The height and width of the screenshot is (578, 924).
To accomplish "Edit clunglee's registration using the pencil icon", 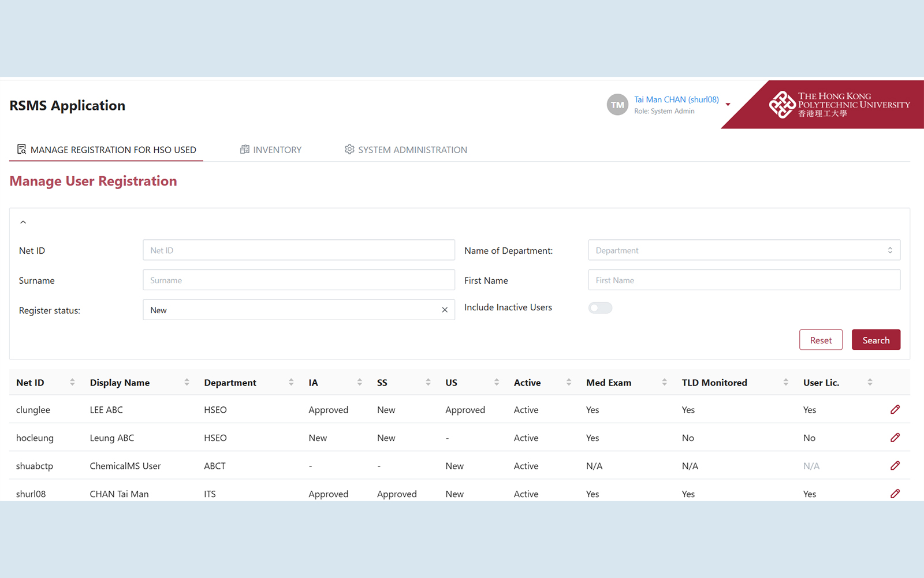I will (895, 409).
